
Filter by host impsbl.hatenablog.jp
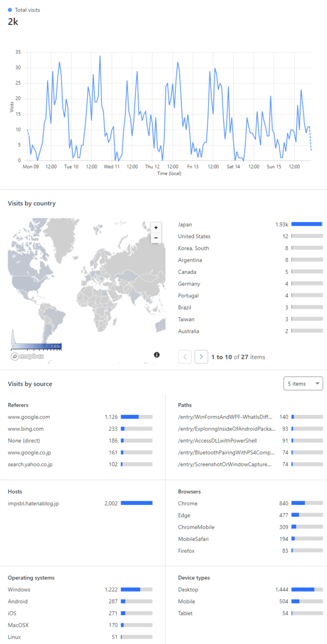point(33,503)
